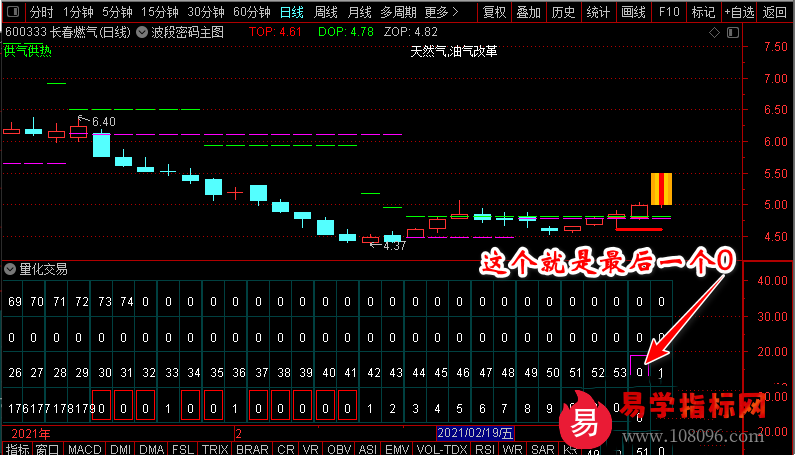This screenshot has height=455, width=795.
Task: Click cell 176 in the bottom indicator row
Action: 16,408
